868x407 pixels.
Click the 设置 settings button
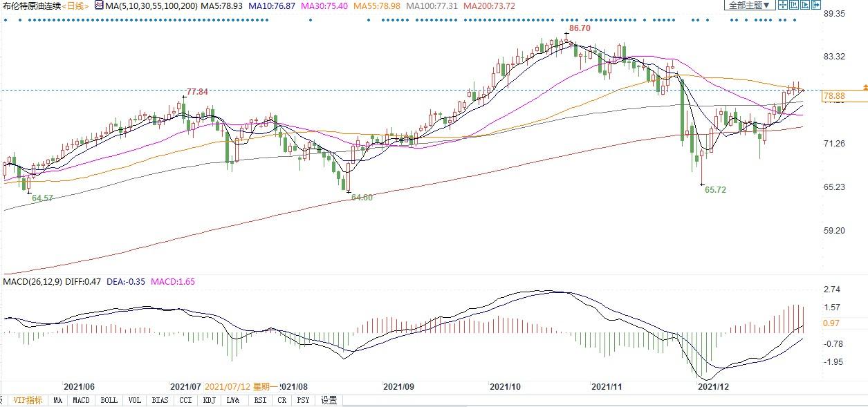pyautogui.click(x=329, y=400)
